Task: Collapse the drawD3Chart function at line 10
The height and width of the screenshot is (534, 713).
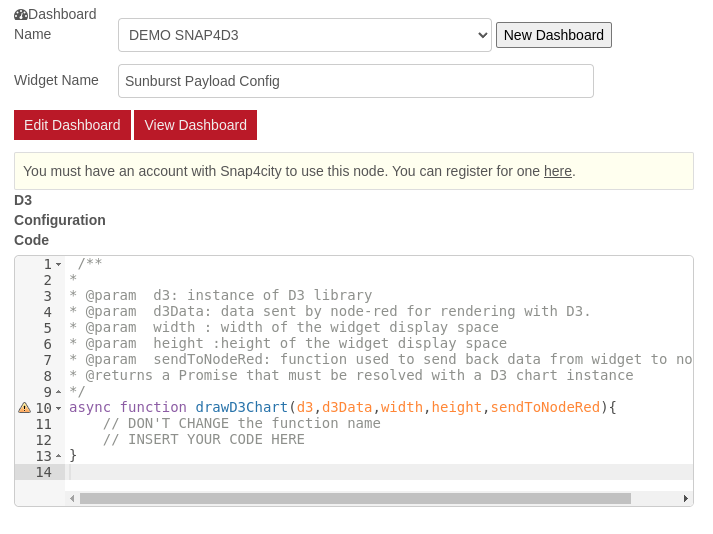Action: pyautogui.click(x=59, y=408)
